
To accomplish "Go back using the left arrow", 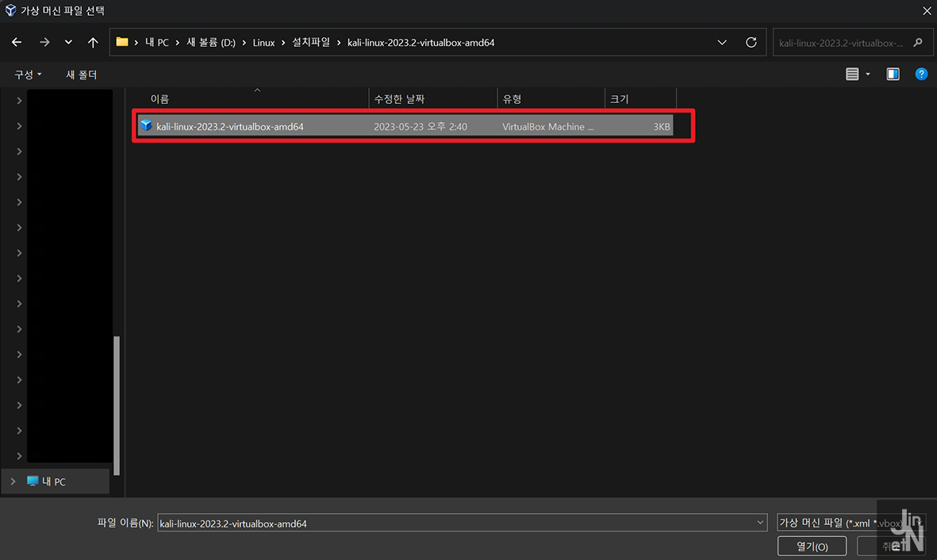I will point(17,42).
